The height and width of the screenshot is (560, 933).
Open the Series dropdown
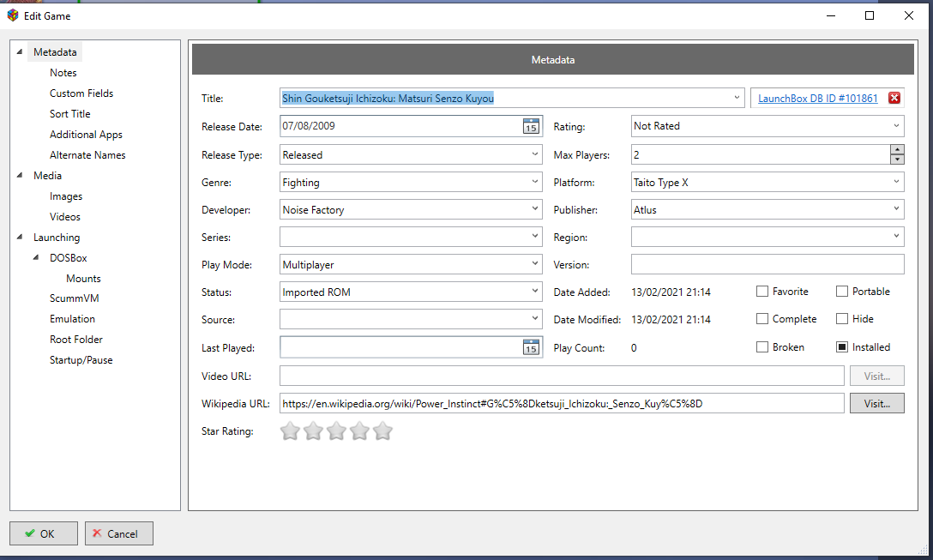(x=411, y=237)
